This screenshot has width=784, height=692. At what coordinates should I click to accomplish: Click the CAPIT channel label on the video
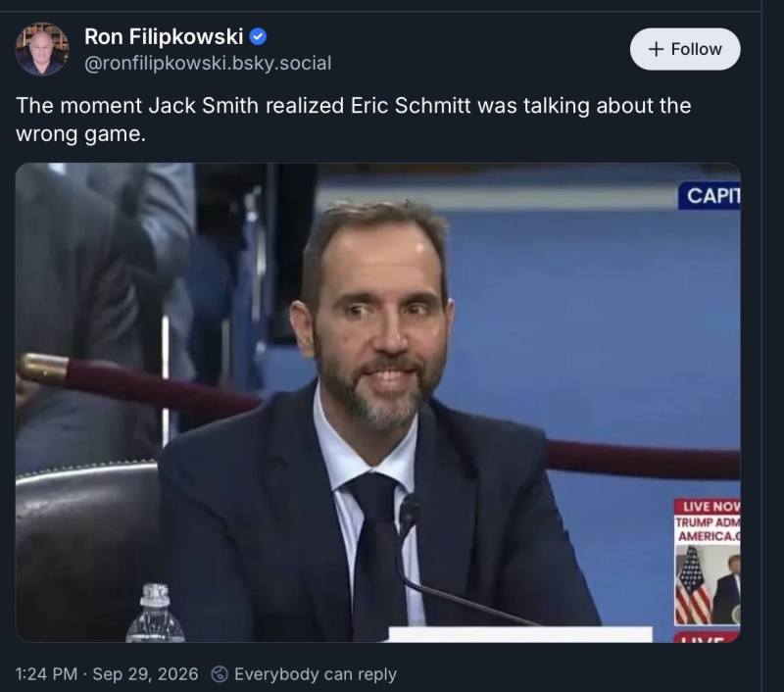pyautogui.click(x=709, y=195)
